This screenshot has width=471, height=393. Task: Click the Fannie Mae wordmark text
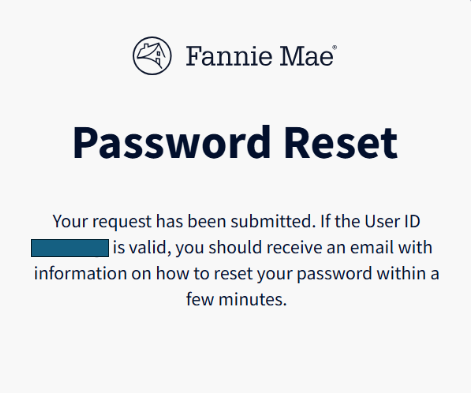click(260, 56)
